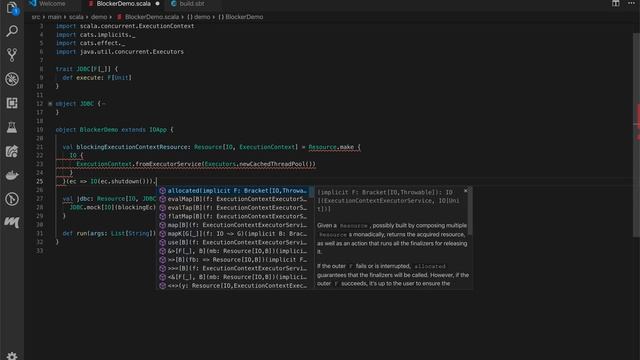Open the Metals view in activity bar

click(x=12, y=222)
